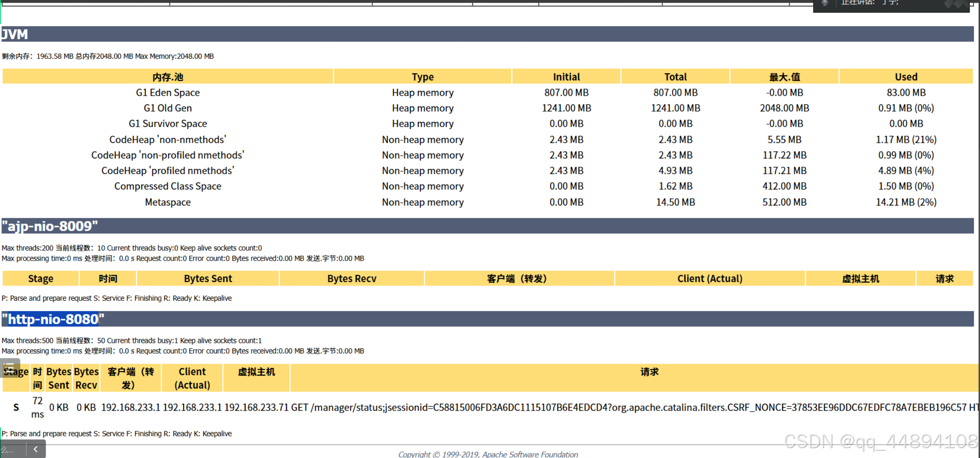Select the Compressed Class Space pool name
The image size is (980, 458).
(168, 186)
